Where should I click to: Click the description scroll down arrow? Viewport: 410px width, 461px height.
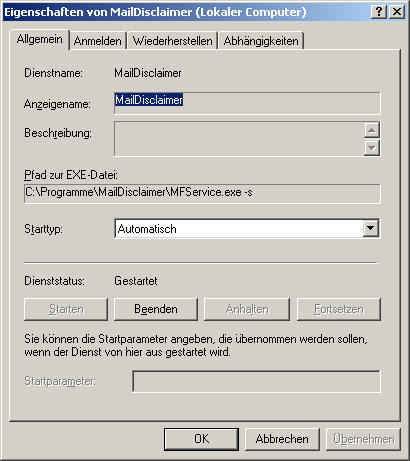click(372, 148)
